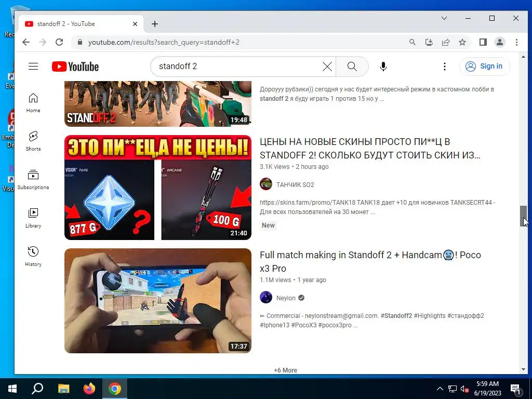Open Chrome profile avatar
Image resolution: width=532 pixels, height=399 pixels.
(499, 42)
